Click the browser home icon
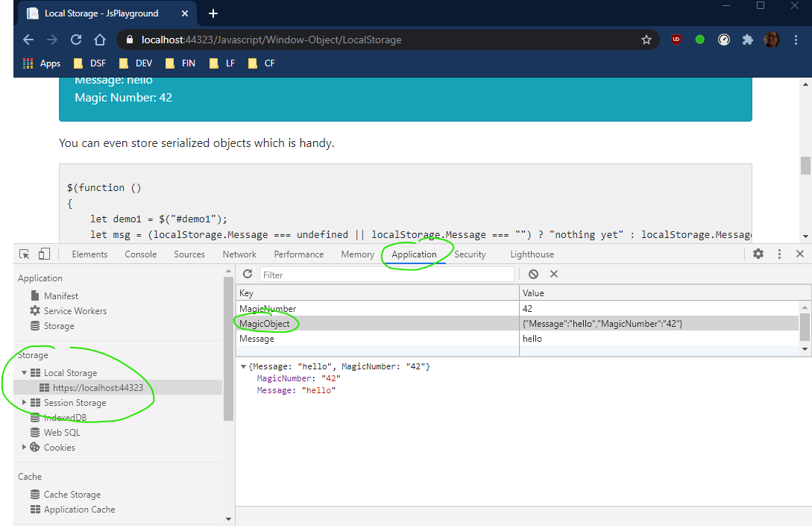Screen dimensions: 812x526 pyautogui.click(x=100, y=40)
